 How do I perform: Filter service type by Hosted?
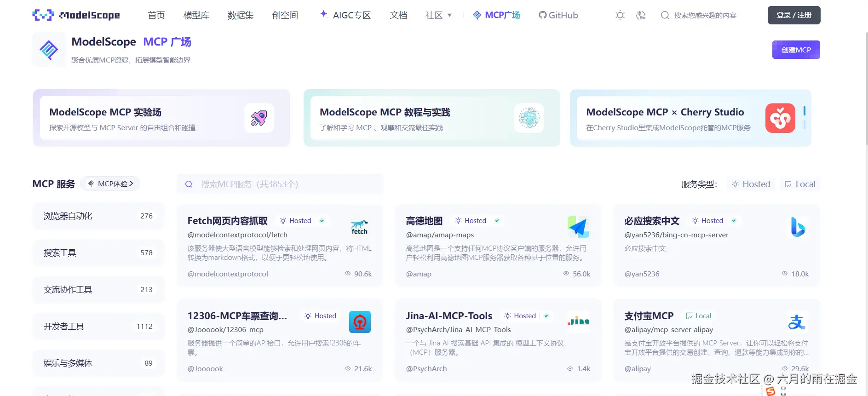(x=751, y=184)
